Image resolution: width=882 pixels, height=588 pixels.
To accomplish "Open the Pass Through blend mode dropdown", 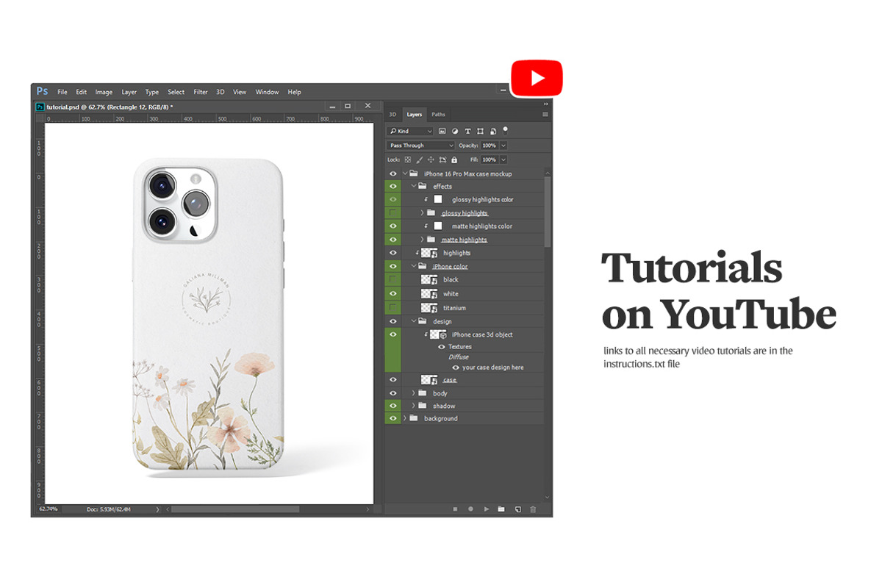I will (421, 146).
